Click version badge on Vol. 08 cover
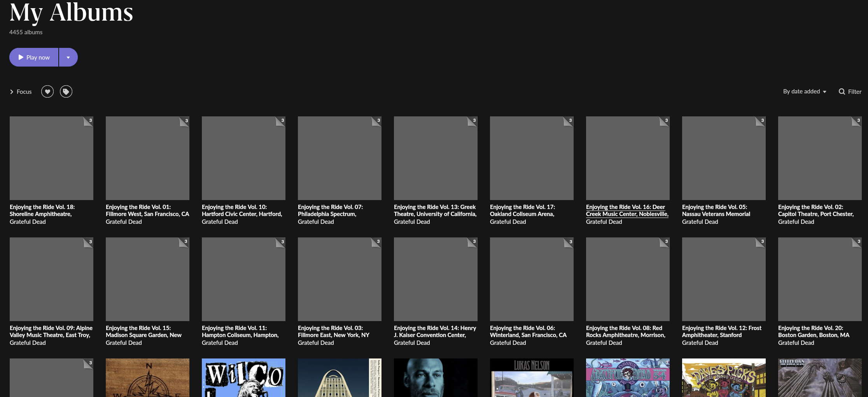This screenshot has height=397, width=868. click(665, 242)
